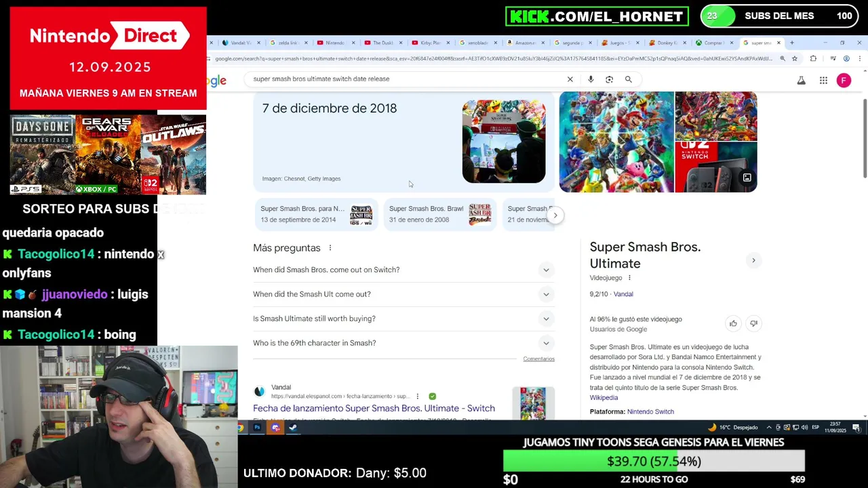Click the SUBS DEL MES progress bar
868x488 pixels.
[779, 16]
